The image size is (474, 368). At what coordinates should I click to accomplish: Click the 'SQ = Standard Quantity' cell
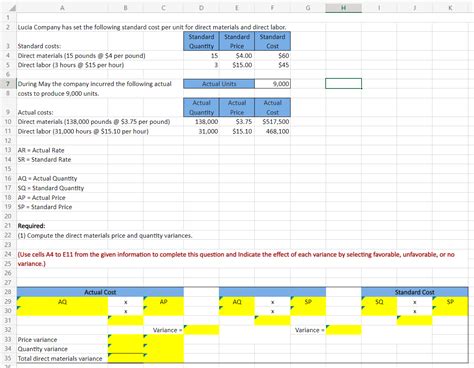[51, 188]
